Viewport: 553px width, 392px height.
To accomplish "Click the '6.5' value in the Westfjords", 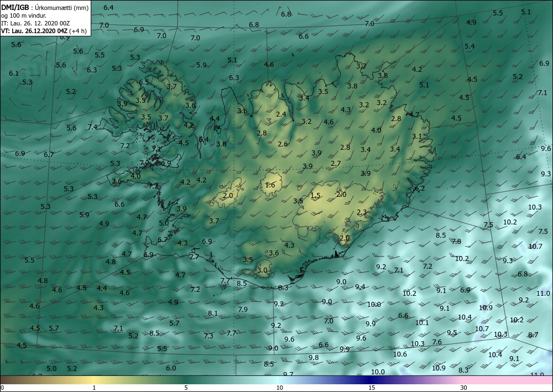I will [x=144, y=82].
